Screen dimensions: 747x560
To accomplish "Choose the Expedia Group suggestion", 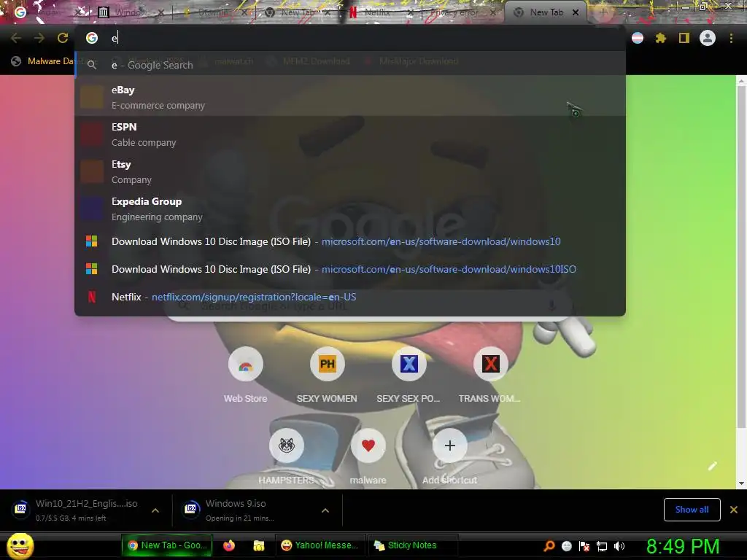I will [350, 209].
